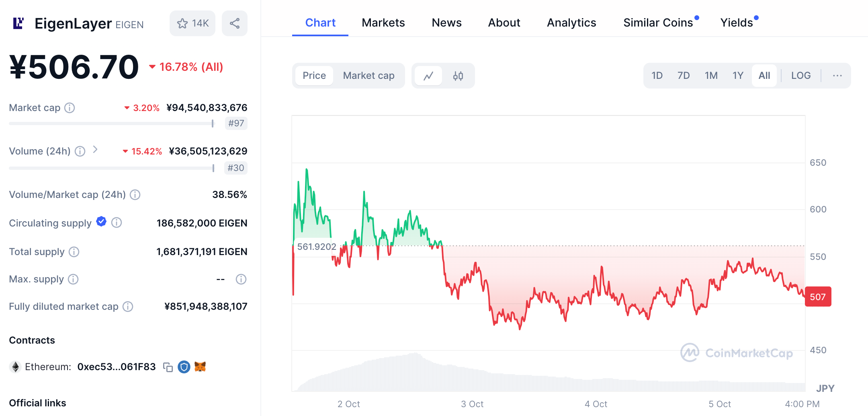This screenshot has width=868, height=416.
Task: Add EigenLayer to watchlist with star icon
Action: [x=192, y=23]
